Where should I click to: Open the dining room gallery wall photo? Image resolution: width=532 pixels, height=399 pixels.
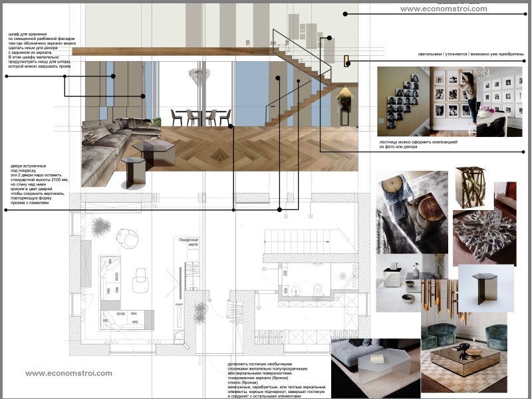click(x=499, y=102)
